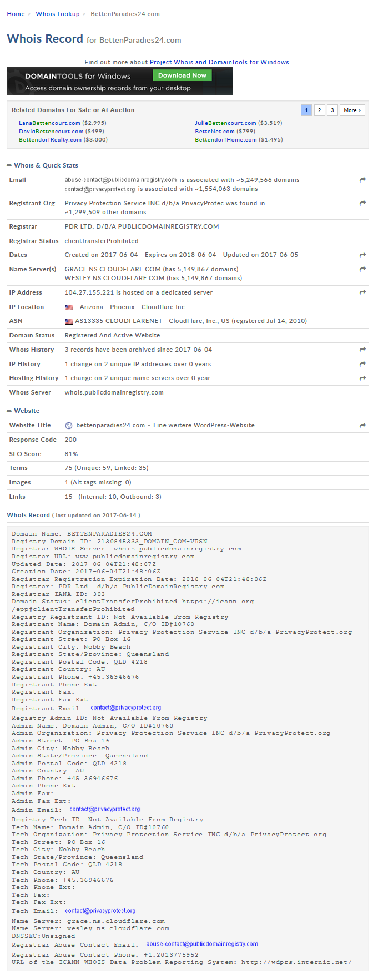Click the Download Now button
The width and height of the screenshot is (378, 980).
[x=182, y=75]
